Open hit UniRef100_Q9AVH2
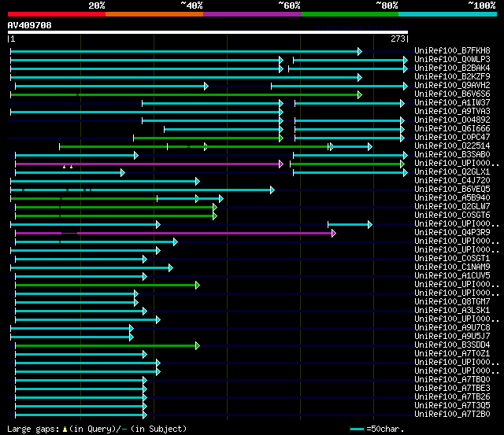 (452, 86)
